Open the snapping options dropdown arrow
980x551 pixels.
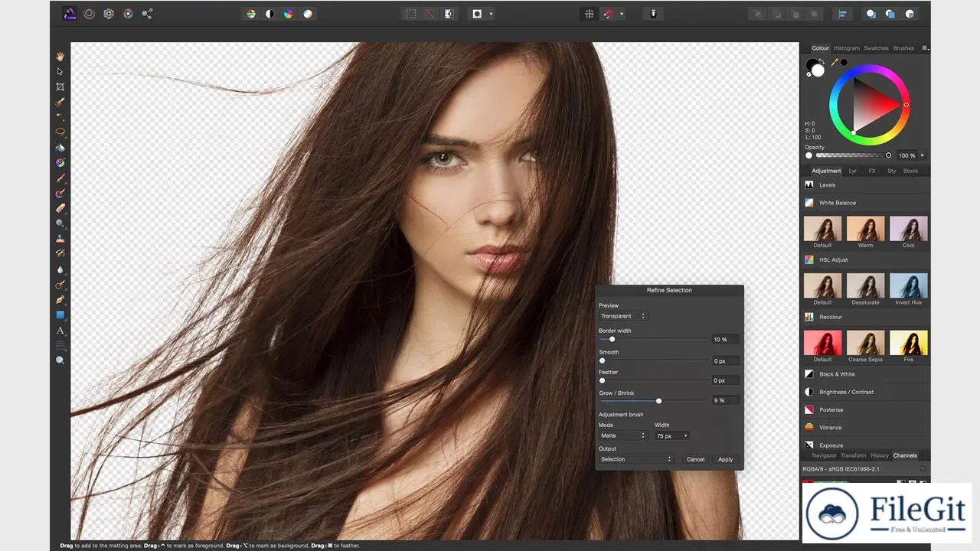point(621,14)
